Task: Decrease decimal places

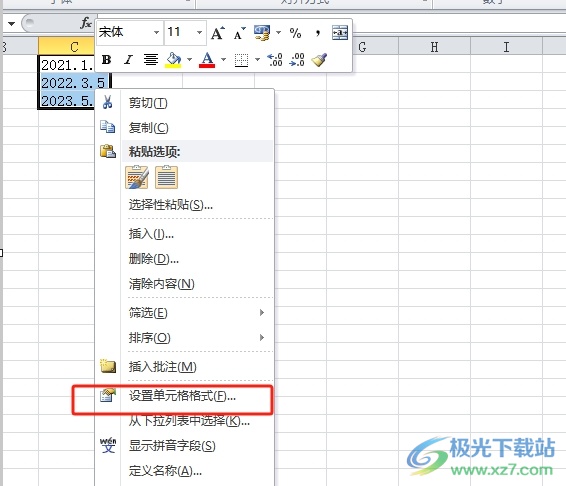Action: (297, 60)
